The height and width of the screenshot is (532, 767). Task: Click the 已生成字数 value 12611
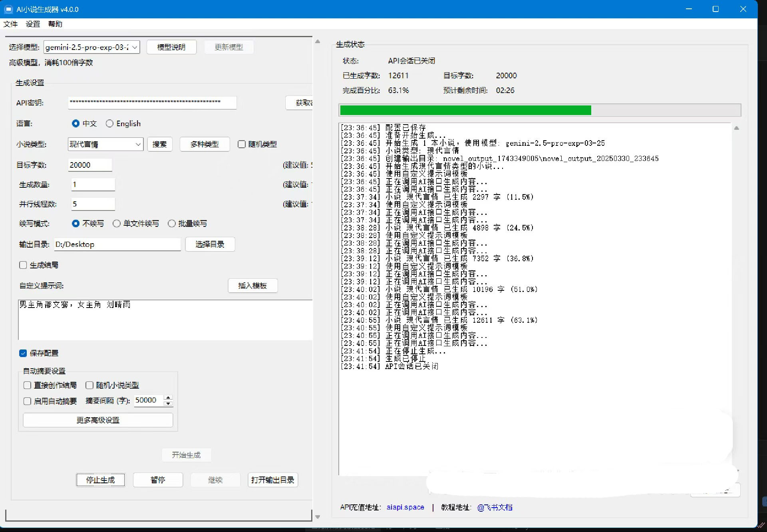tap(398, 75)
